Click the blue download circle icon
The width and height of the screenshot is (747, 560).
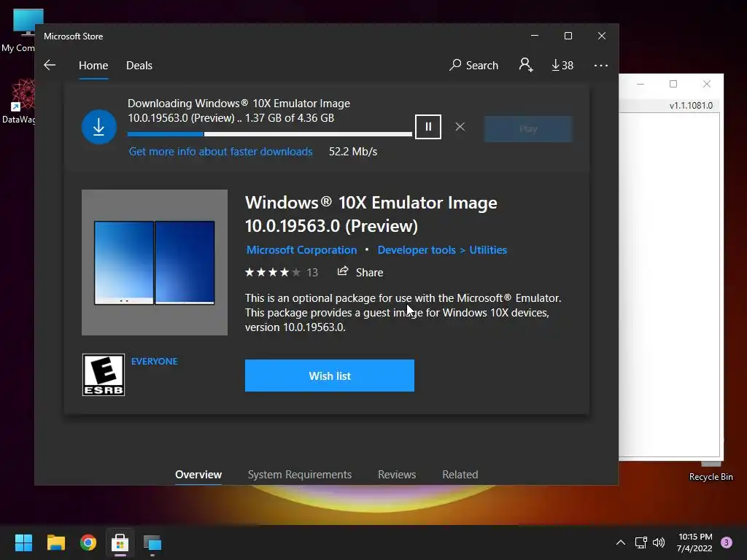[99, 127]
